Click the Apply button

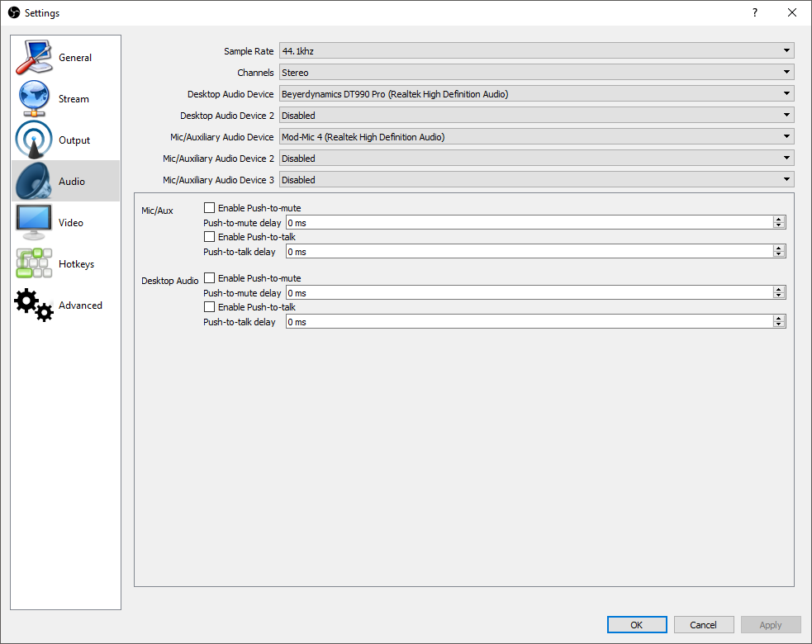(771, 625)
